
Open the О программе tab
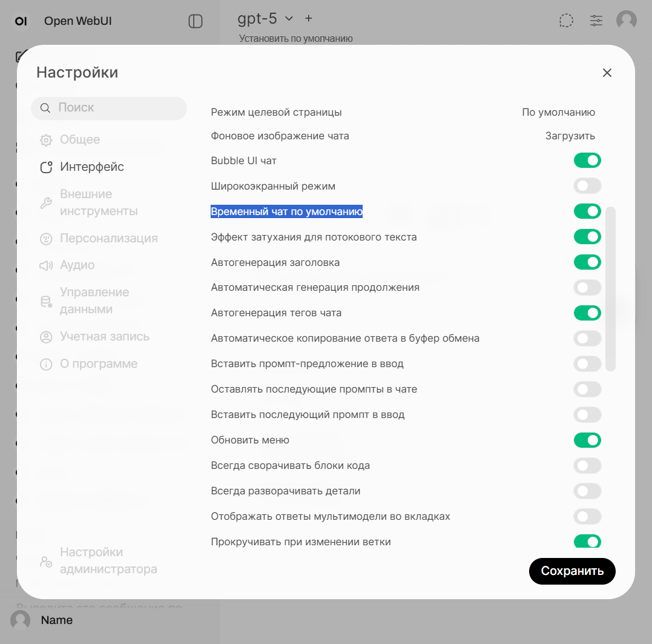(x=88, y=364)
